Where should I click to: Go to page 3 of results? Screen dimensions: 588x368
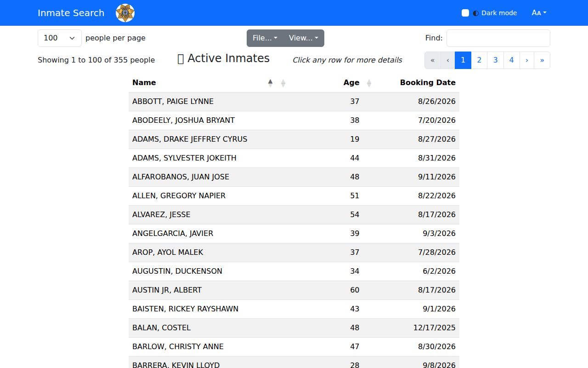(495, 60)
